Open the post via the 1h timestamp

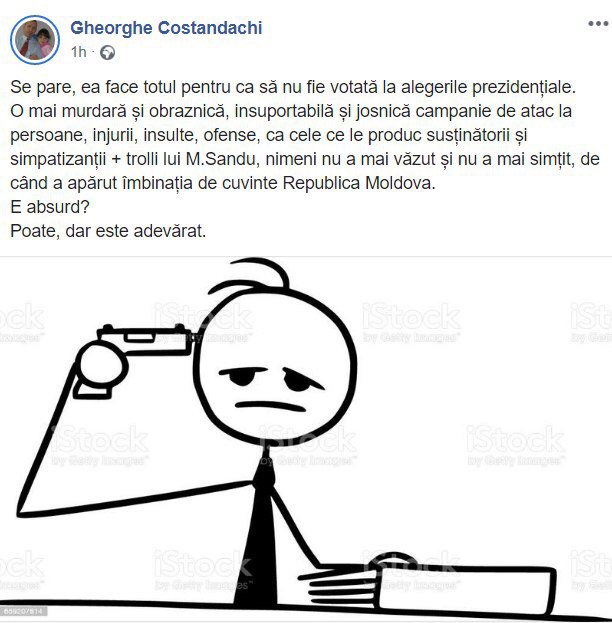(78, 52)
